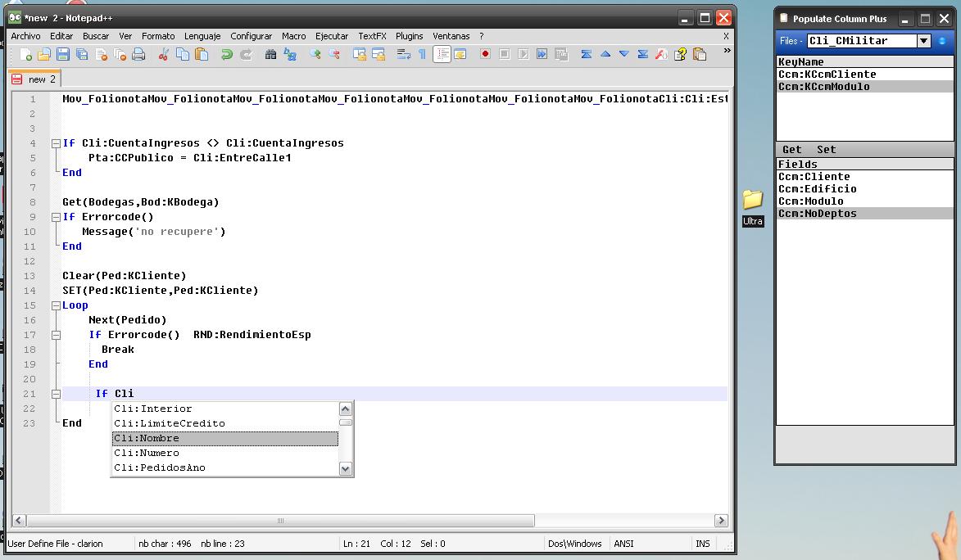The width and height of the screenshot is (961, 560).
Task: Open the Files dropdown in Populate Column Plus
Action: tap(923, 41)
